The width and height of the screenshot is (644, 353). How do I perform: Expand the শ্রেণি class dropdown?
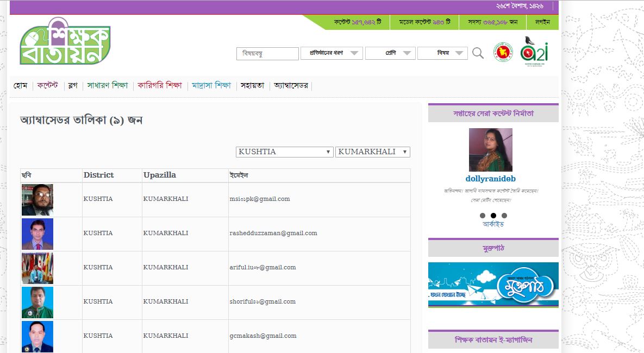click(390, 53)
